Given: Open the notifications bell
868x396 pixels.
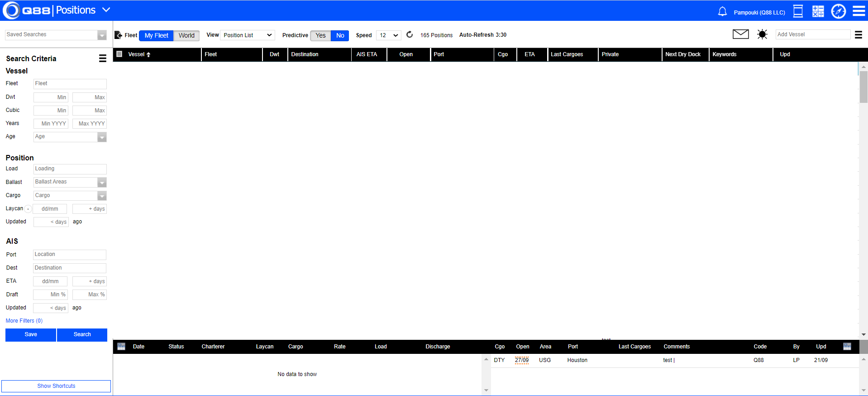Looking at the screenshot, I should pos(722,11).
